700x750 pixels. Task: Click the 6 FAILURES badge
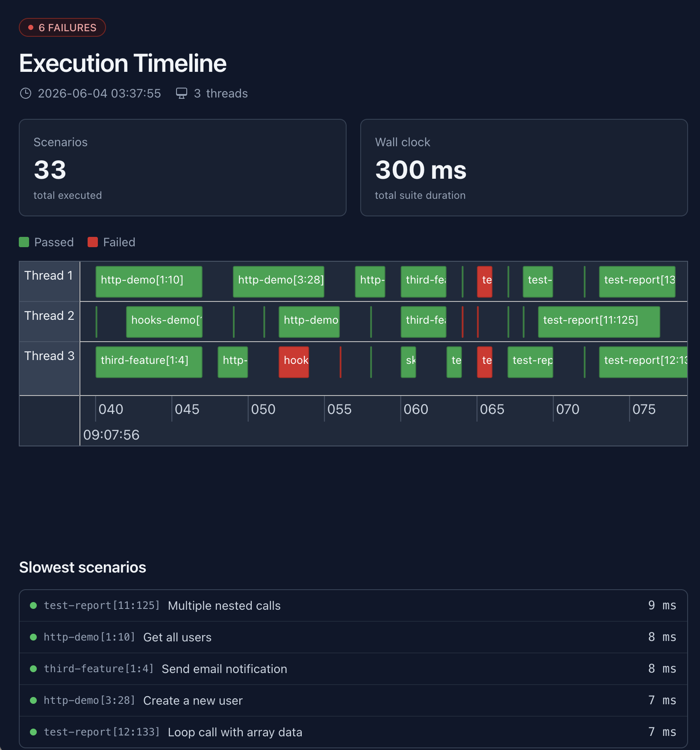[x=62, y=27]
